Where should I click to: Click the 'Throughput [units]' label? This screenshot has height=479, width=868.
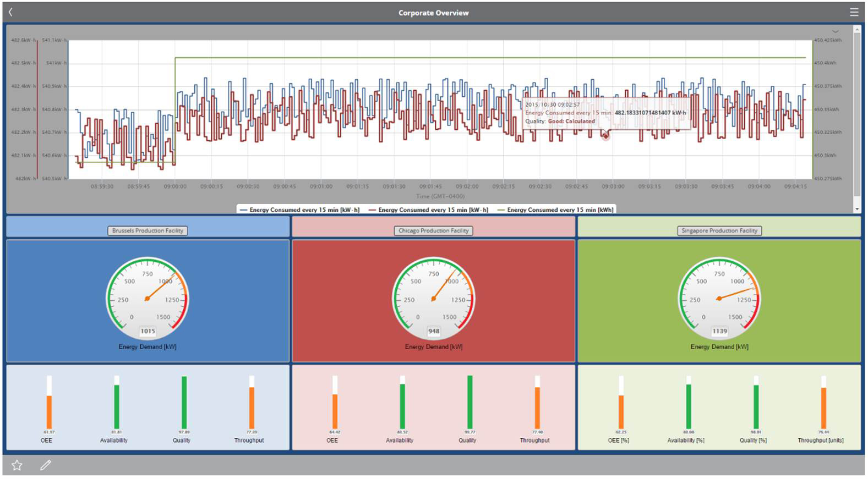(x=821, y=441)
